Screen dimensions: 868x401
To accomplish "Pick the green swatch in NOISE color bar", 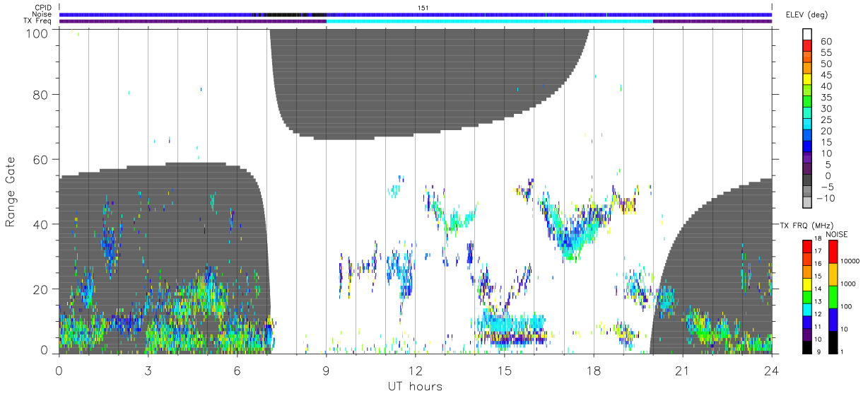I will (833, 296).
